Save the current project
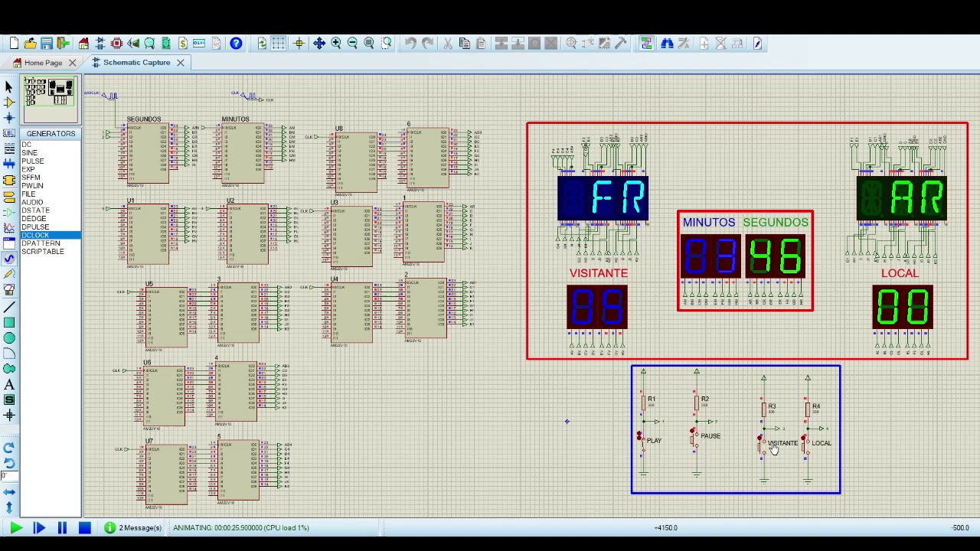The width and height of the screenshot is (980, 551). click(x=47, y=44)
